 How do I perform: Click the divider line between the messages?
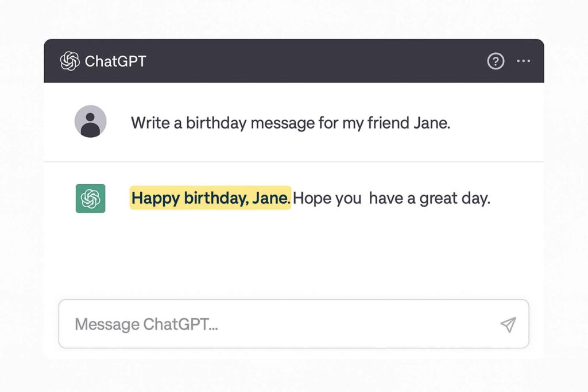click(294, 162)
